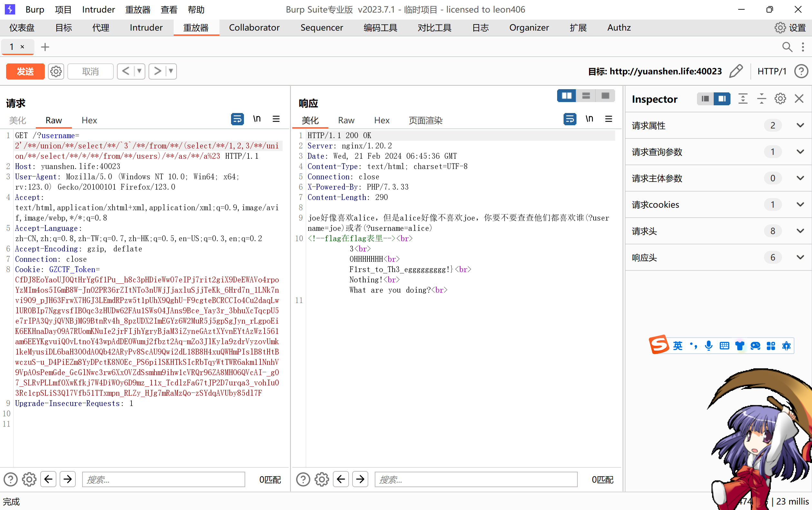Open request search settings gear
Image resolution: width=812 pixels, height=510 pixels.
(29, 479)
